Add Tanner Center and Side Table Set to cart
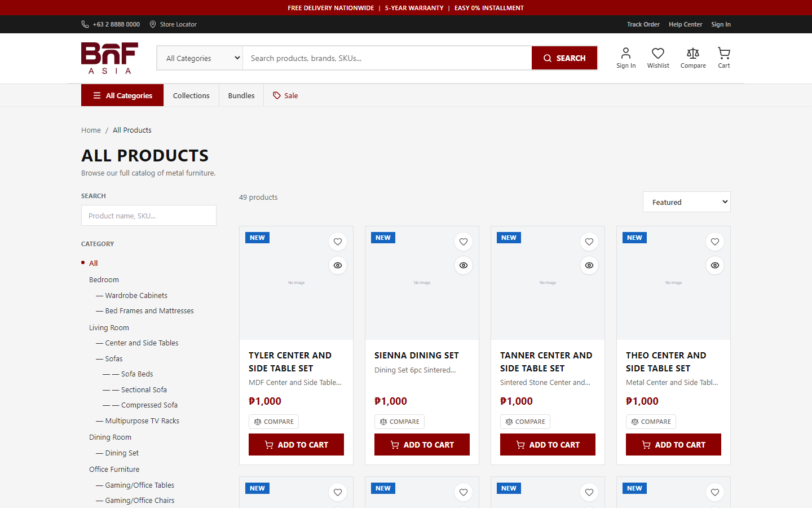The image size is (812, 508). click(x=548, y=445)
